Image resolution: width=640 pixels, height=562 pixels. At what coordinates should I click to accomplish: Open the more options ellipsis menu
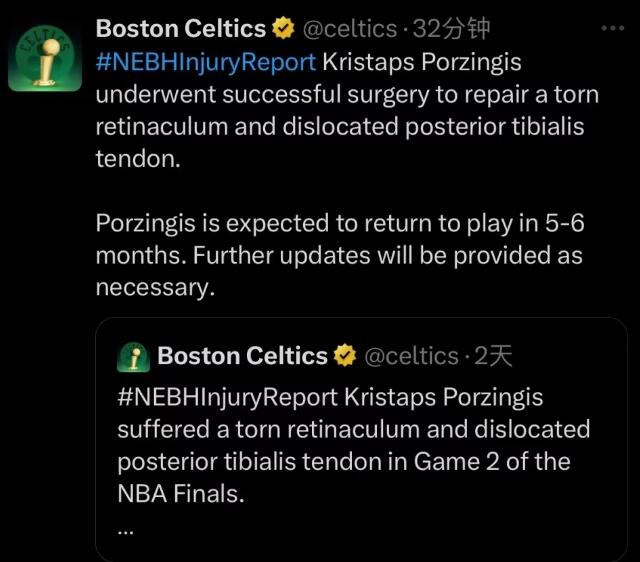[611, 29]
